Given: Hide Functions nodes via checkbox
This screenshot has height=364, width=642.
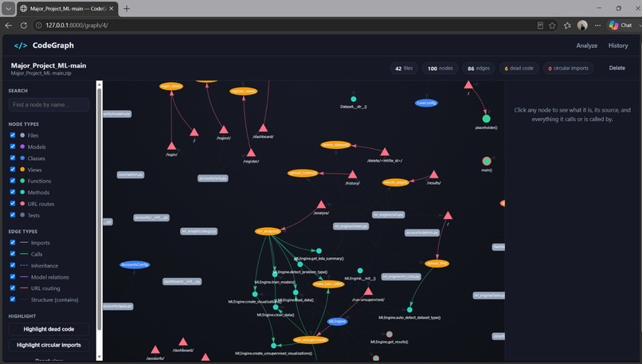Looking at the screenshot, I should point(13,181).
